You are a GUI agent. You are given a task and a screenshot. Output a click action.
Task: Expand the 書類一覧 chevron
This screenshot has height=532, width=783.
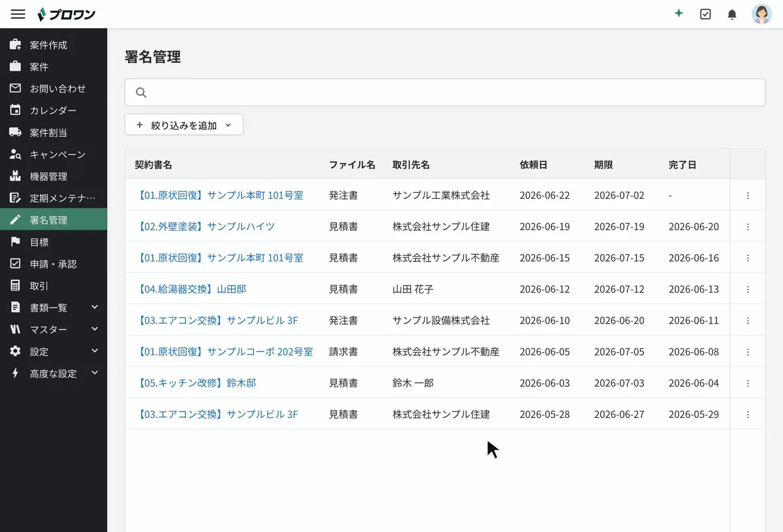point(95,307)
